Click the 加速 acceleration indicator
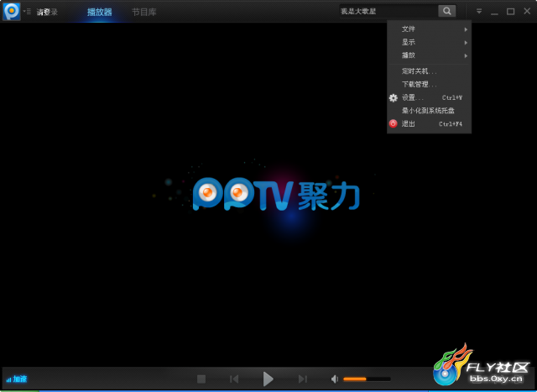This screenshot has height=392, width=537. (17, 379)
